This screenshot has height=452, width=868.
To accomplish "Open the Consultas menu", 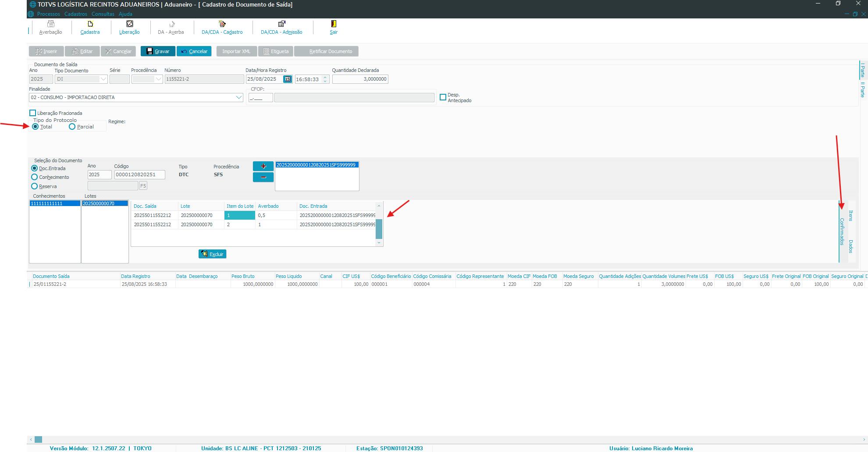I will coord(103,14).
